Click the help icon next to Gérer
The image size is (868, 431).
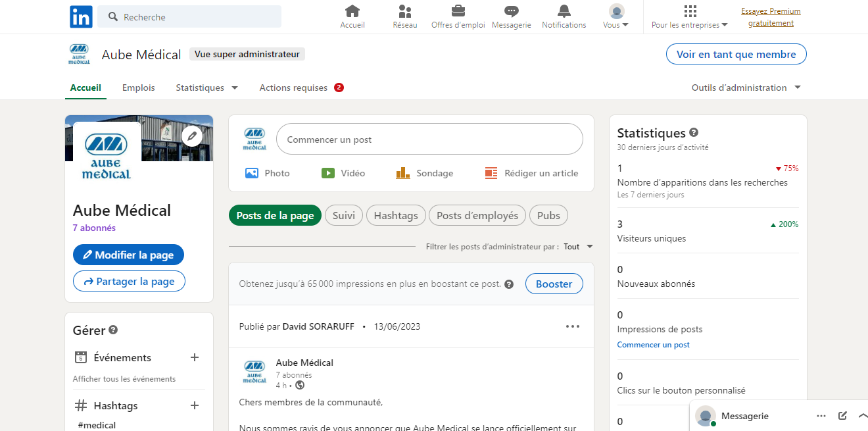(113, 330)
